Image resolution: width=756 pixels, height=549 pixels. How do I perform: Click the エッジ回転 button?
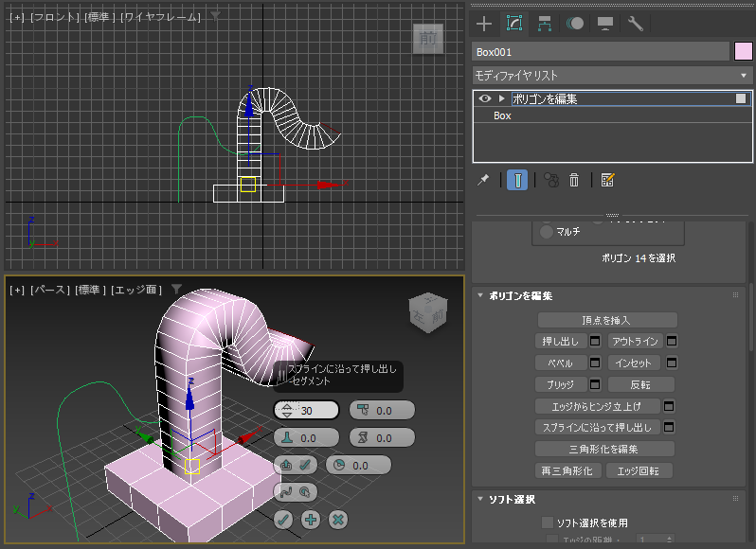coord(639,470)
